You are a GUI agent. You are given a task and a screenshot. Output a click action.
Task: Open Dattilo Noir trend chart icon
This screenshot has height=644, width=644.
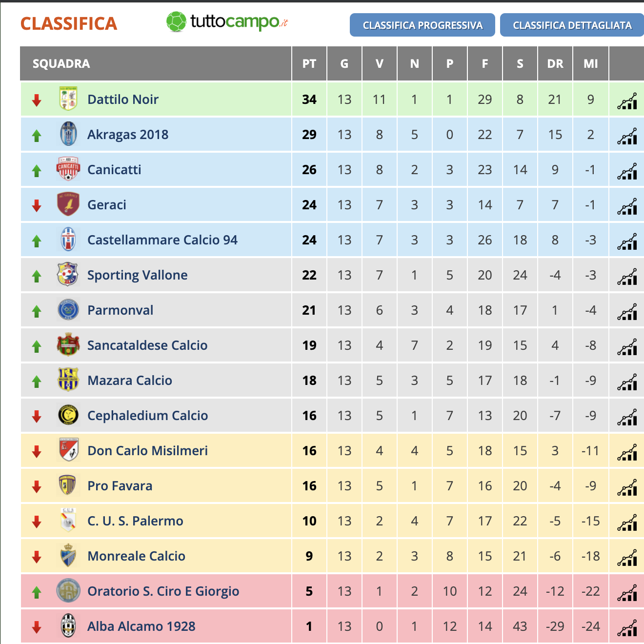tap(627, 101)
